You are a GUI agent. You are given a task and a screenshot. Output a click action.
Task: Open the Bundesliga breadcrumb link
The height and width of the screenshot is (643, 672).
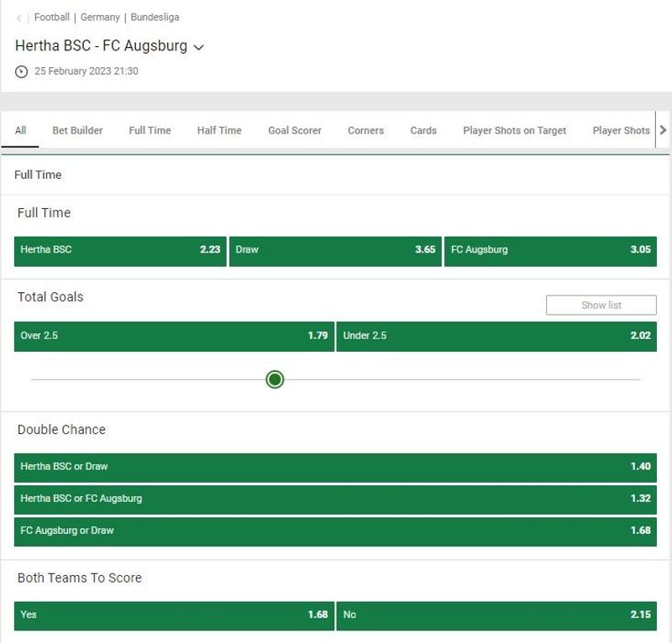click(155, 17)
